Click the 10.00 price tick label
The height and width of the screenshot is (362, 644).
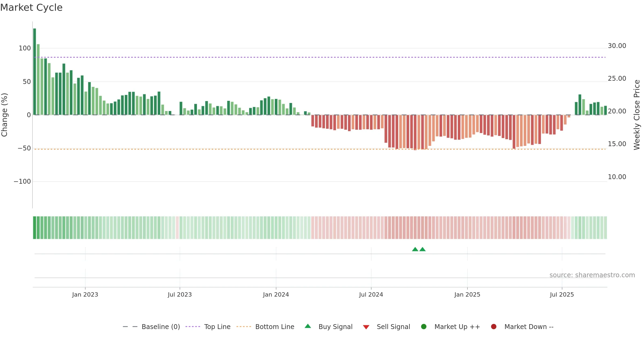click(x=617, y=177)
